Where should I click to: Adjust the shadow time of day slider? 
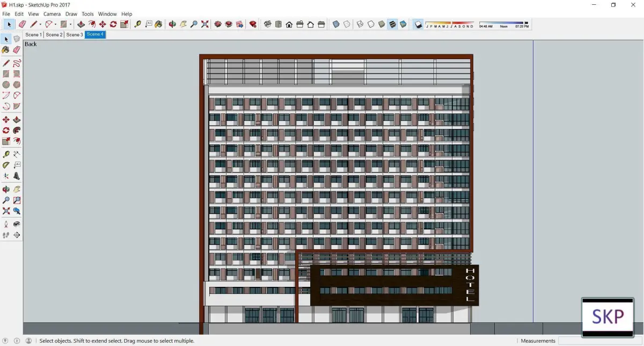click(503, 23)
